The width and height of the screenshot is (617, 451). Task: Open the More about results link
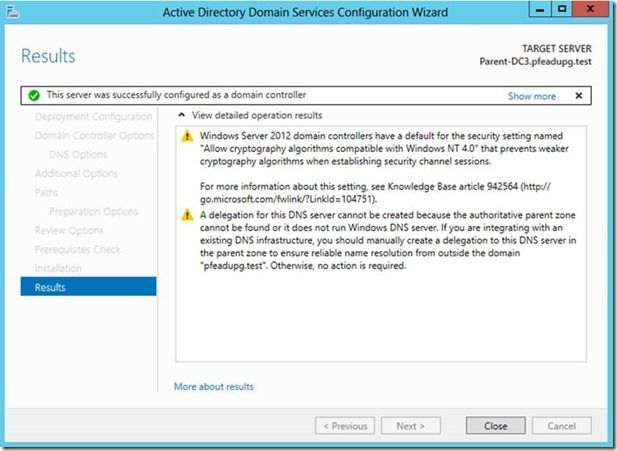tap(214, 386)
